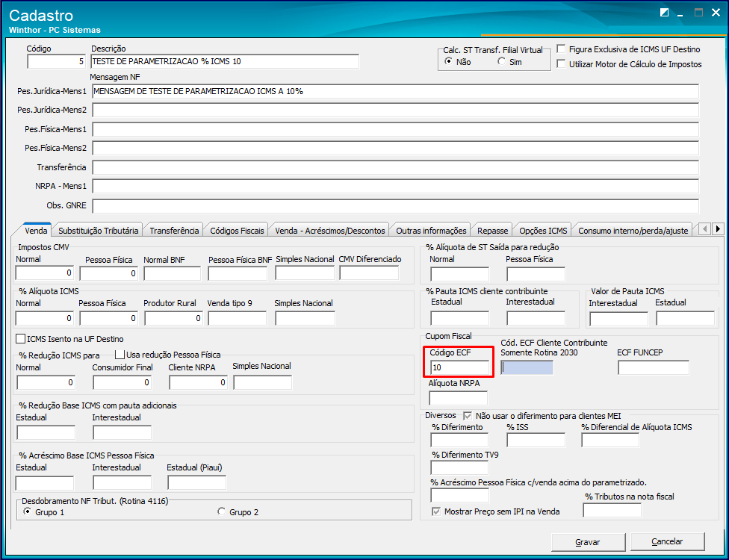
Task: Click % Pauta ICMS contribuinte Interestadual field
Action: click(536, 318)
